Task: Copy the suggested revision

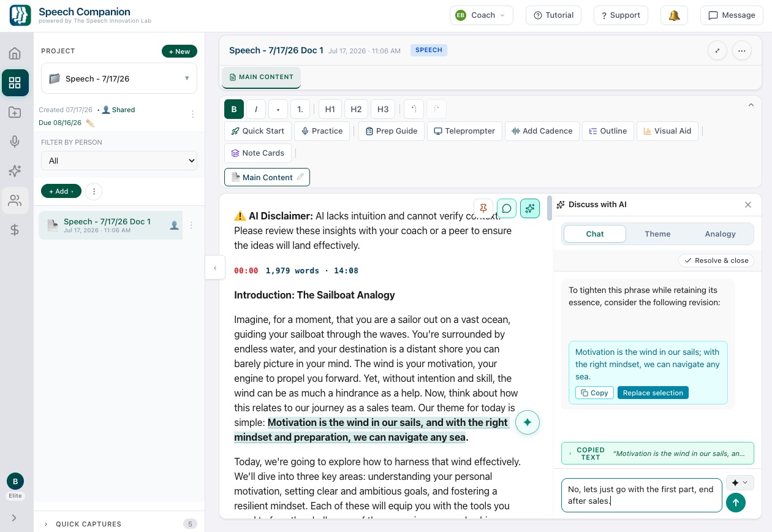Action: [594, 393]
